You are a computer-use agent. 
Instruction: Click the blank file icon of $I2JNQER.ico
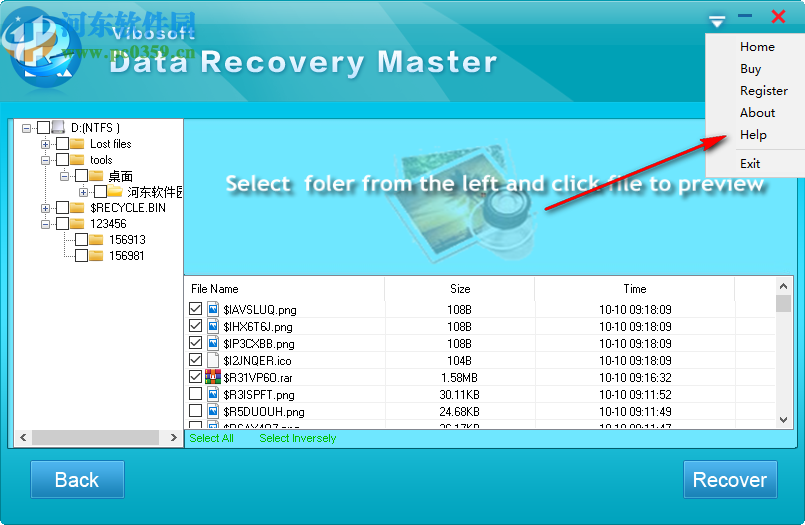(213, 360)
